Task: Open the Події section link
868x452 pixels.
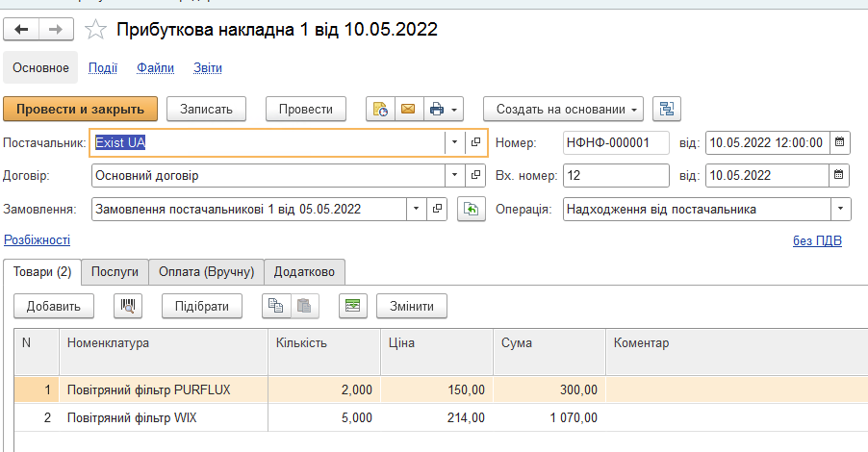Action: click(103, 67)
